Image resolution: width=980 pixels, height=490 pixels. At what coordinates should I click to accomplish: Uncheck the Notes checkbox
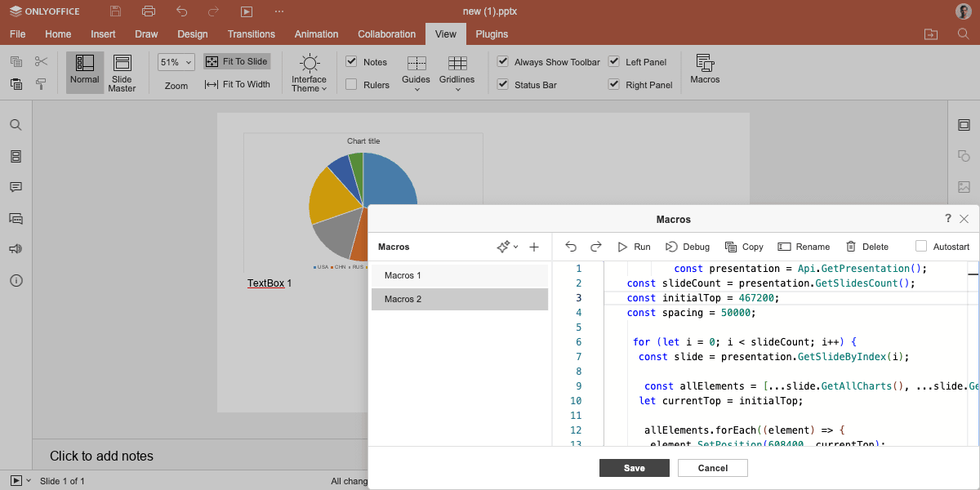(x=351, y=62)
